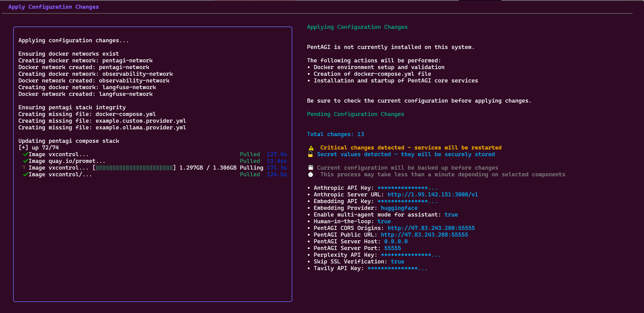644x313 pixels.
Task: Open the Anthropic Server URL link
Action: [x=433, y=195]
